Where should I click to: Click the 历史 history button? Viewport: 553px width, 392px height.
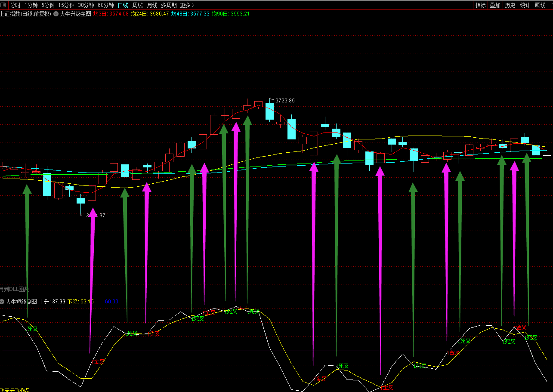[510, 5]
